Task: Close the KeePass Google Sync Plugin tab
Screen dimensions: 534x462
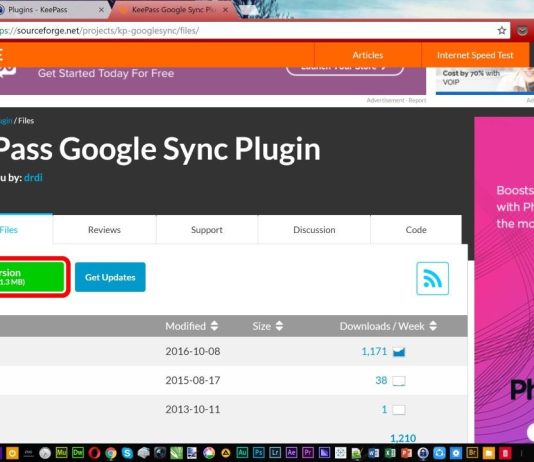Action: (225, 10)
